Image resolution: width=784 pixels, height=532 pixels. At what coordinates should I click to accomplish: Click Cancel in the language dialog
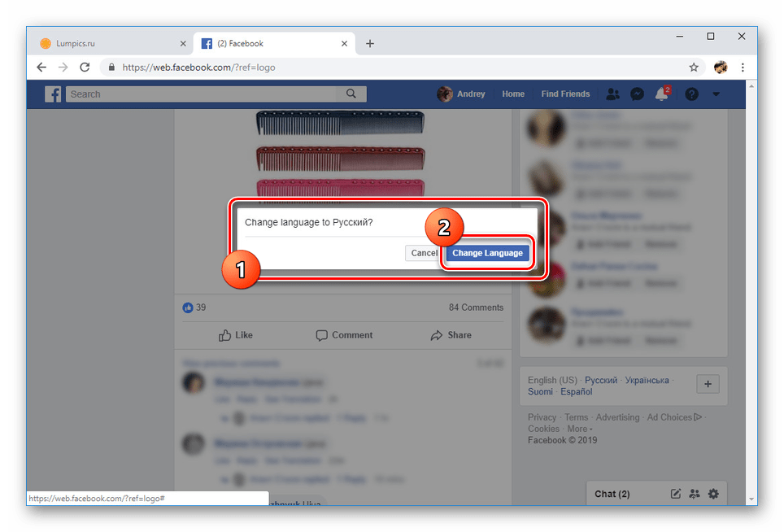[424, 253]
